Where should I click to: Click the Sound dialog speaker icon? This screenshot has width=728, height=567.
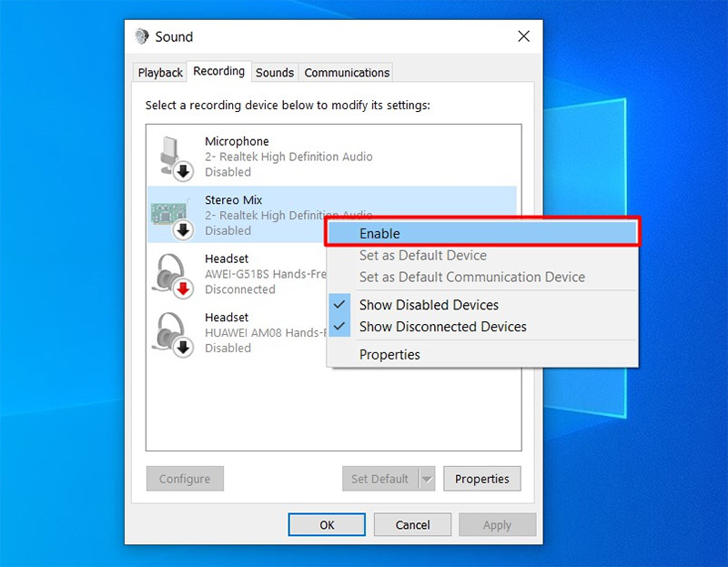point(142,36)
